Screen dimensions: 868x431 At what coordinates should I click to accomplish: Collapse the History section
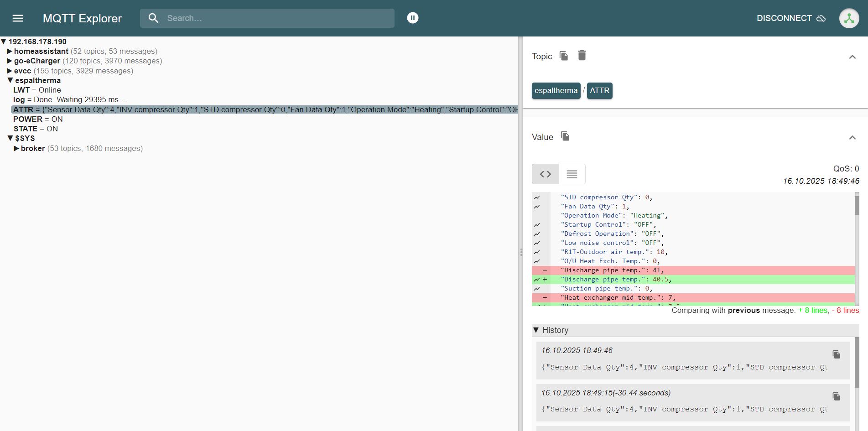[536, 330]
